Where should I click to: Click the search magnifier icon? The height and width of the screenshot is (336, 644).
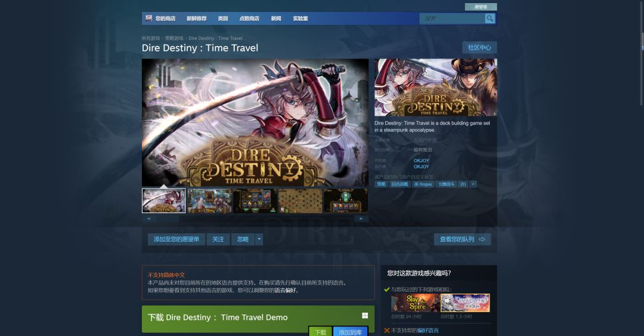(x=490, y=19)
